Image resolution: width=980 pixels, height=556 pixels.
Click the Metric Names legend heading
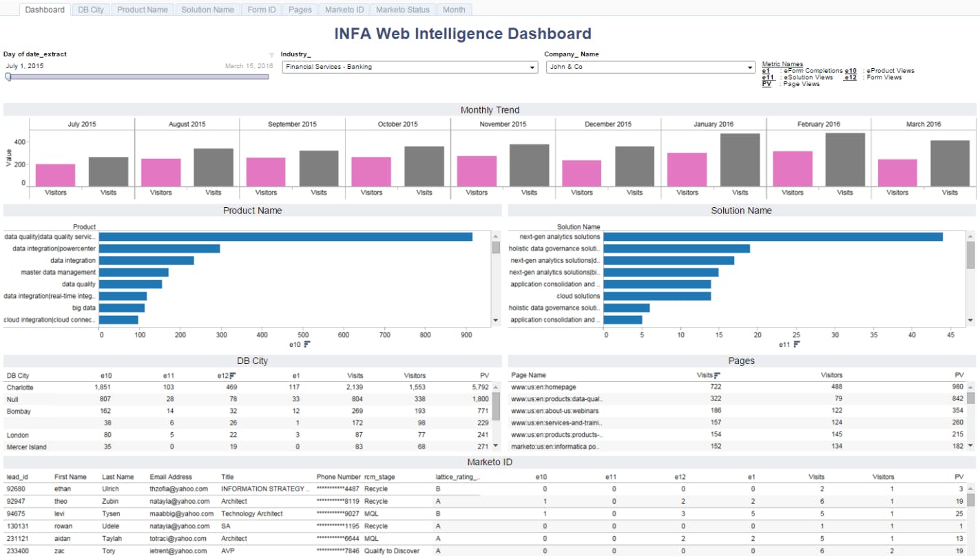click(x=782, y=64)
